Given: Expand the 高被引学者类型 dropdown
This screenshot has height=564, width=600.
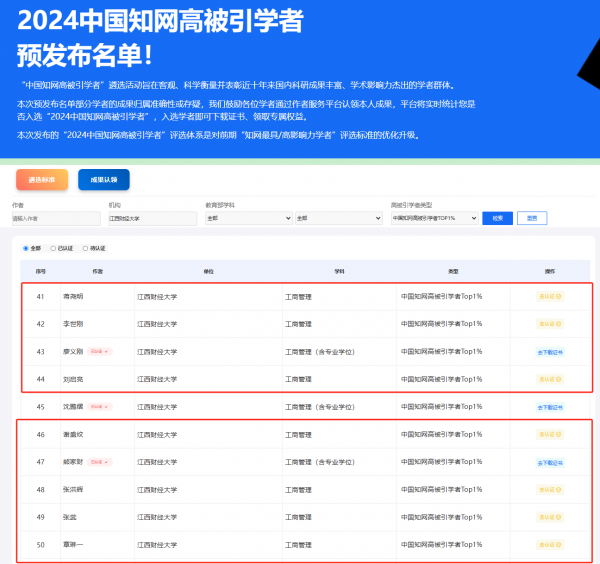Looking at the screenshot, I should [x=434, y=218].
